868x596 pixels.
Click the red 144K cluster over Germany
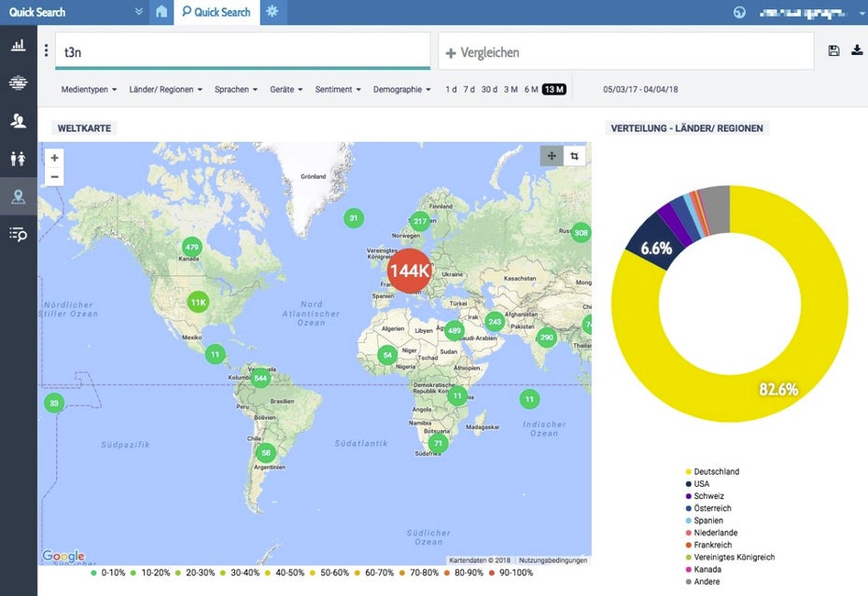(x=409, y=270)
